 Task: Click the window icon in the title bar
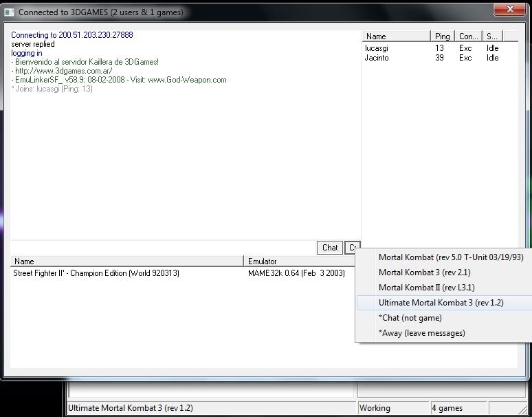9,12
